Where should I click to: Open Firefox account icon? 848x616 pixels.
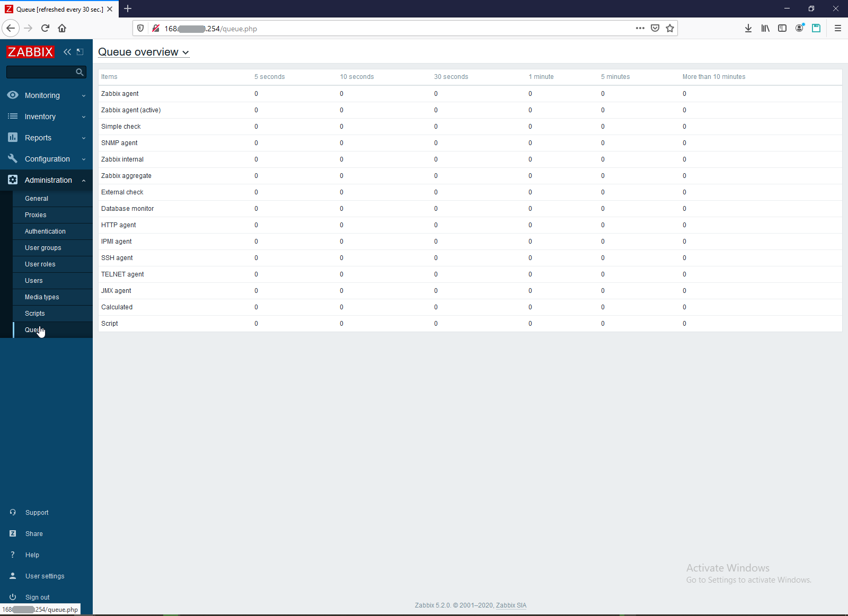click(x=799, y=28)
